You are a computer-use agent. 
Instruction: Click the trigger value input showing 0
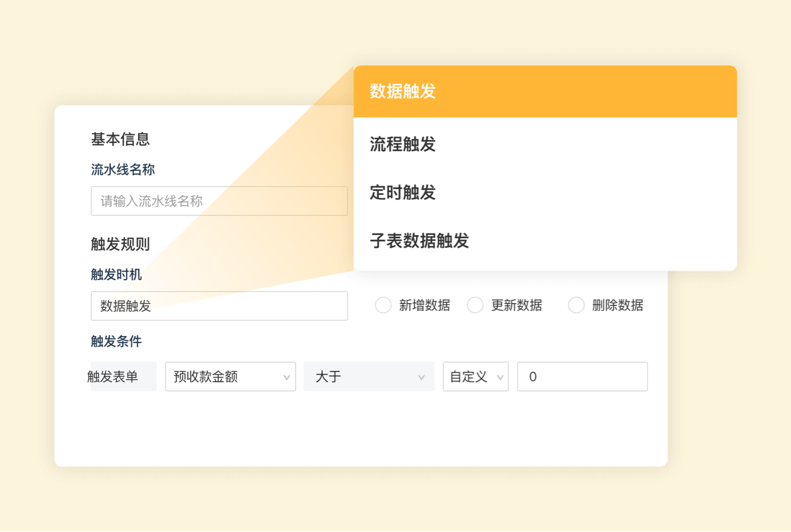click(x=582, y=376)
